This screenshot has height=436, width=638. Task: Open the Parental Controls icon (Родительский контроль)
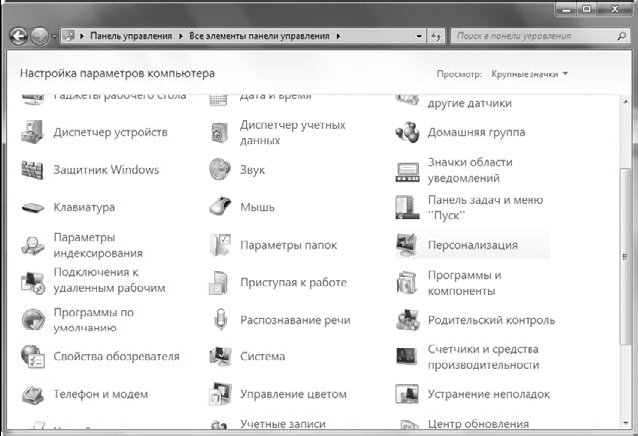click(x=407, y=320)
